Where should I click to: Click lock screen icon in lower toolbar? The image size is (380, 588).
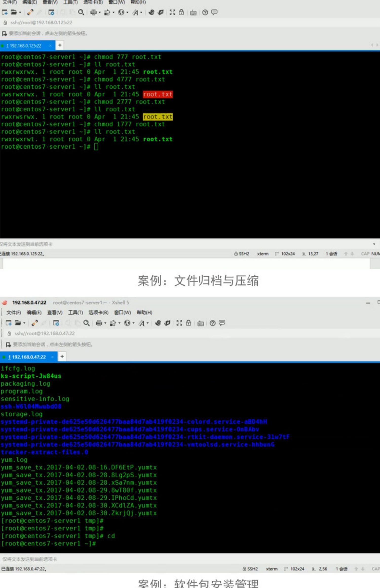(x=188, y=323)
